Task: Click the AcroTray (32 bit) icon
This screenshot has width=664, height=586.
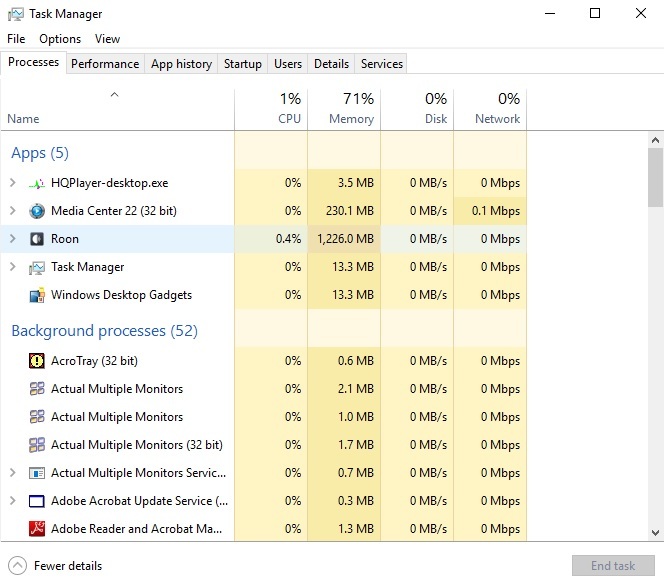Action: pyautogui.click(x=37, y=361)
